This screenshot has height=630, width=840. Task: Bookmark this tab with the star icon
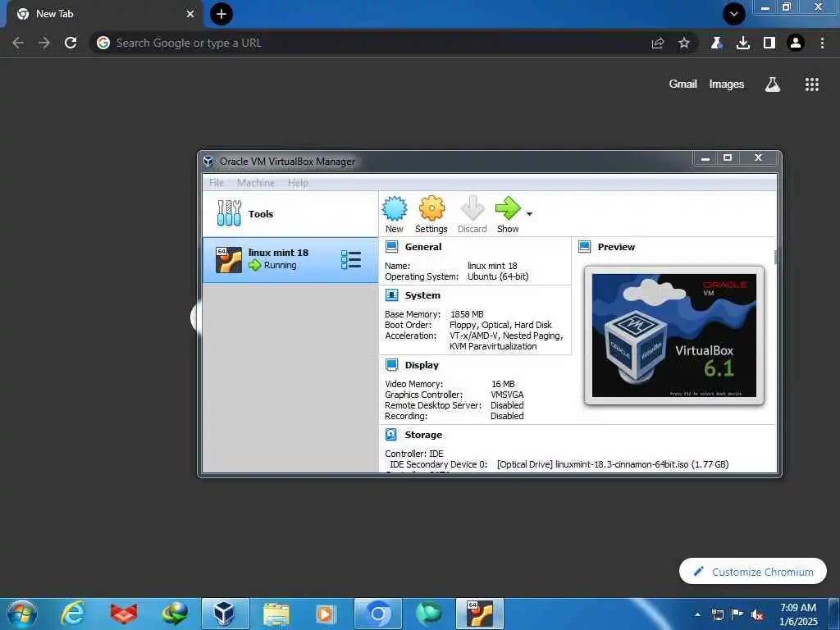tap(684, 43)
